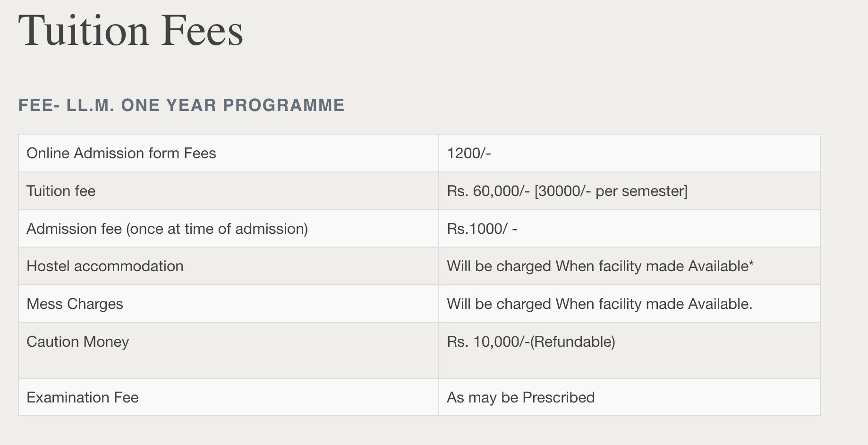Click the Mess Charges row label
The height and width of the screenshot is (445, 868).
pyautogui.click(x=75, y=304)
